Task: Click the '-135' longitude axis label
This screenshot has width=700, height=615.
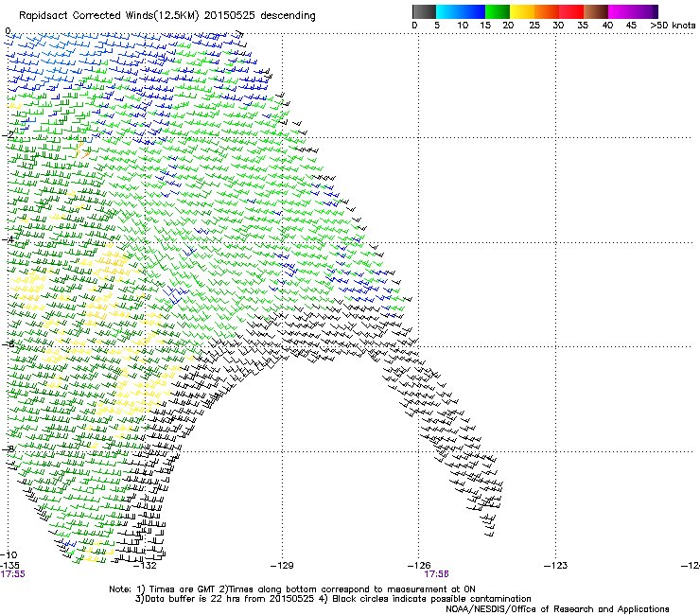Action: tap(9, 566)
